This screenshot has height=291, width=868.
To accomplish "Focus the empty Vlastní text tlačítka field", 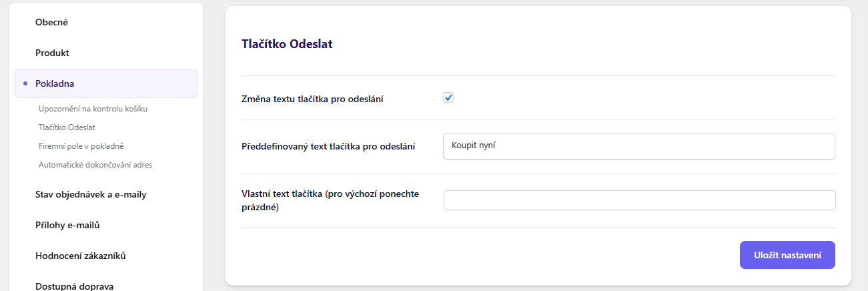I will click(x=638, y=200).
